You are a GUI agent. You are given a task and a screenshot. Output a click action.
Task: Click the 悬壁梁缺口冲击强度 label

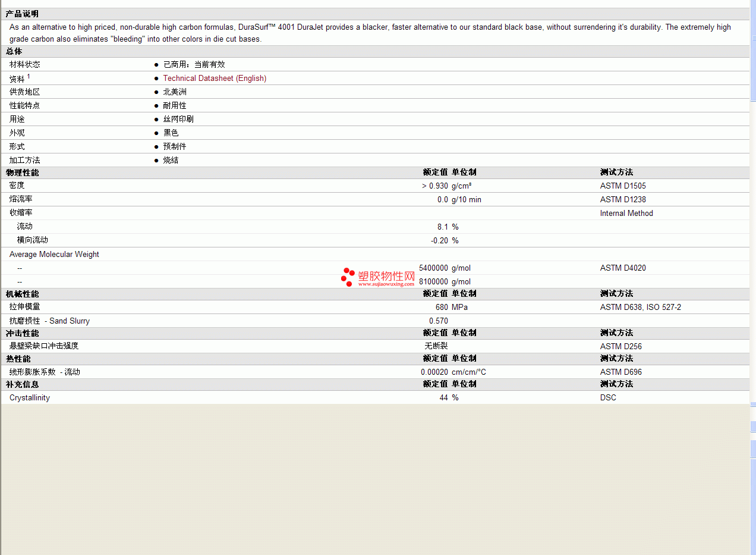point(44,346)
